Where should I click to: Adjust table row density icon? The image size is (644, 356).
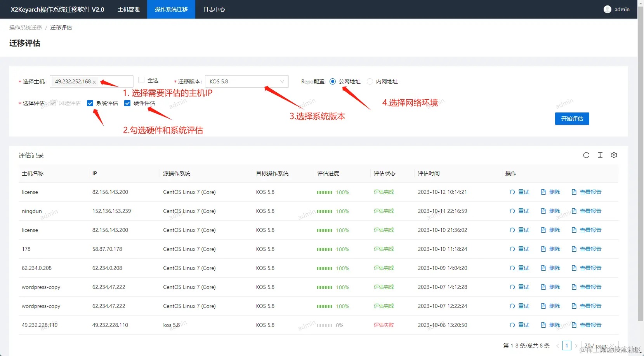[600, 155]
